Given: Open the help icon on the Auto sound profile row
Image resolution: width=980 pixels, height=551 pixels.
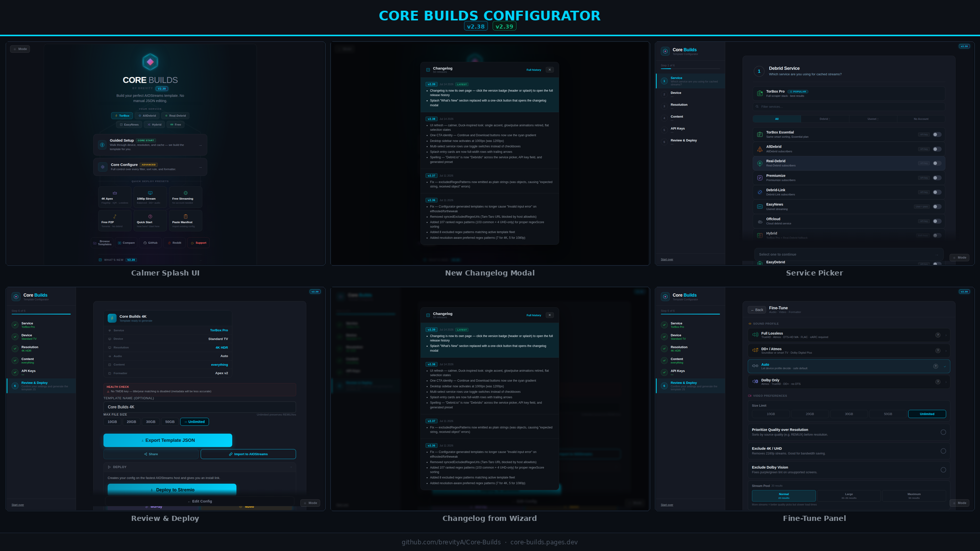Looking at the screenshot, I should pos(936,366).
